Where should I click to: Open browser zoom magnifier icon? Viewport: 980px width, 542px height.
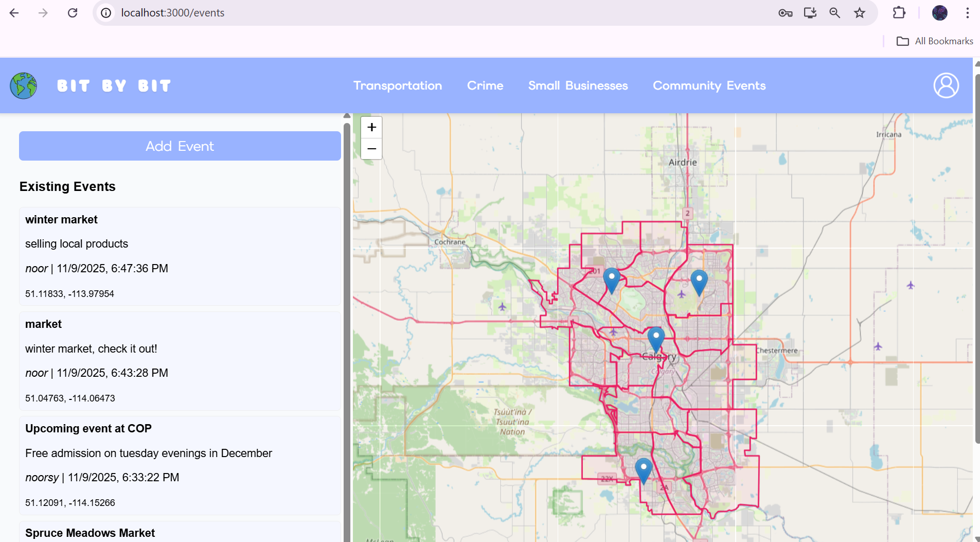[x=835, y=13]
